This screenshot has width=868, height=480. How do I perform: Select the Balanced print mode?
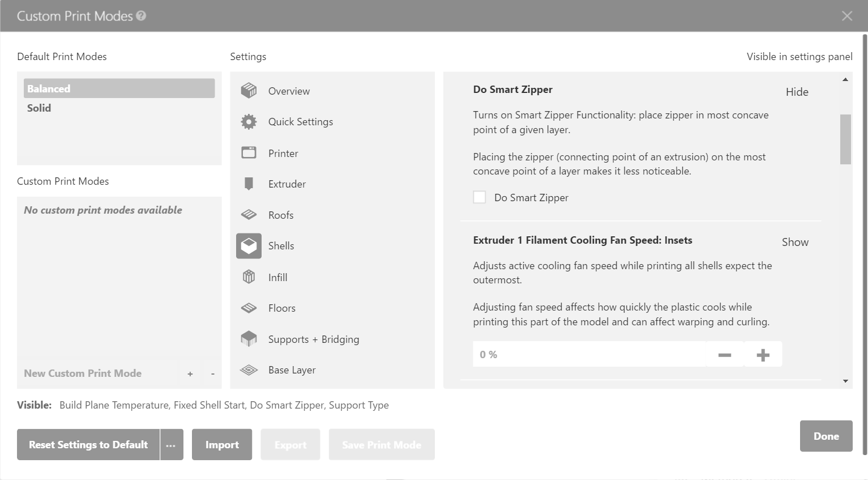[119, 88]
